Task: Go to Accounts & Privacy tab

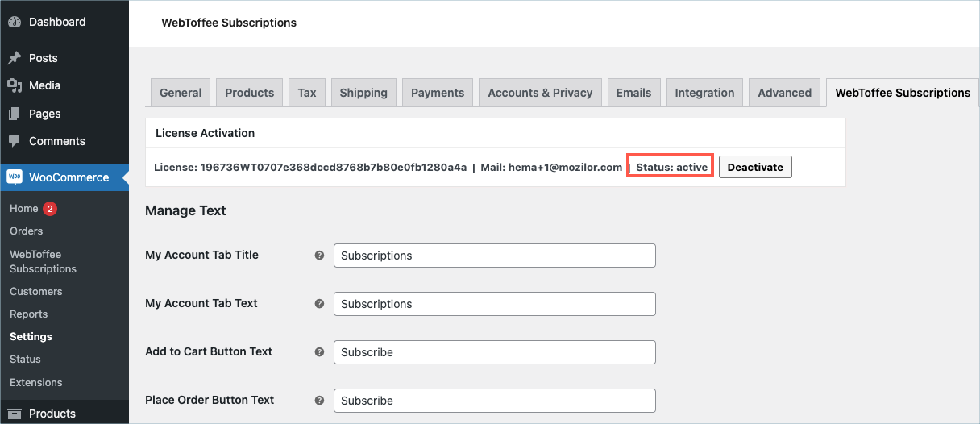Action: 540,93
